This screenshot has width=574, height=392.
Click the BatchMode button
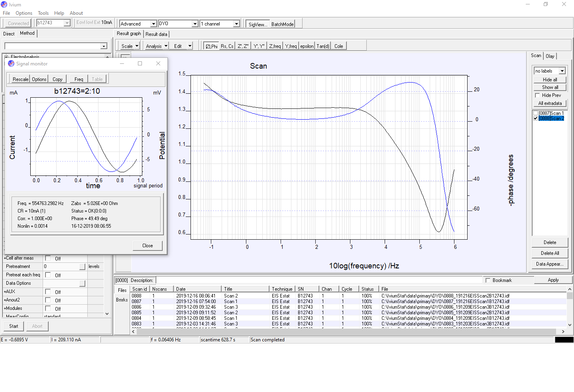point(282,24)
